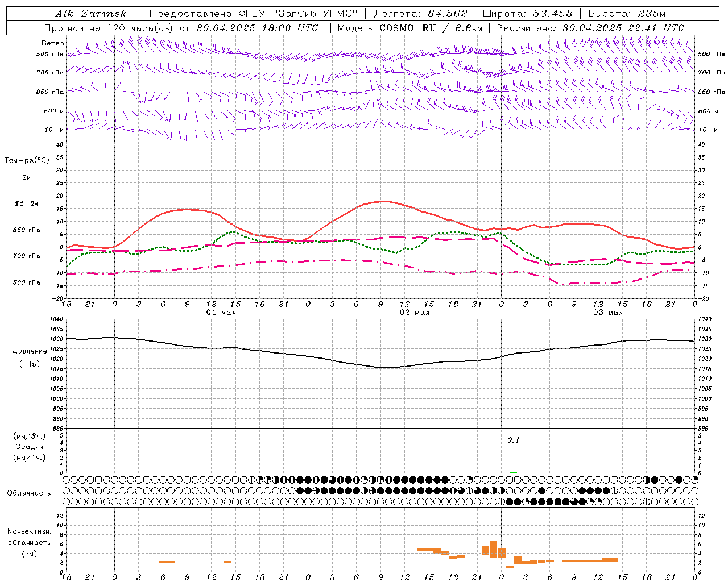Select the Долгота: 84.562 value
Image resolution: width=728 pixels, height=582 pixels.
click(420, 14)
